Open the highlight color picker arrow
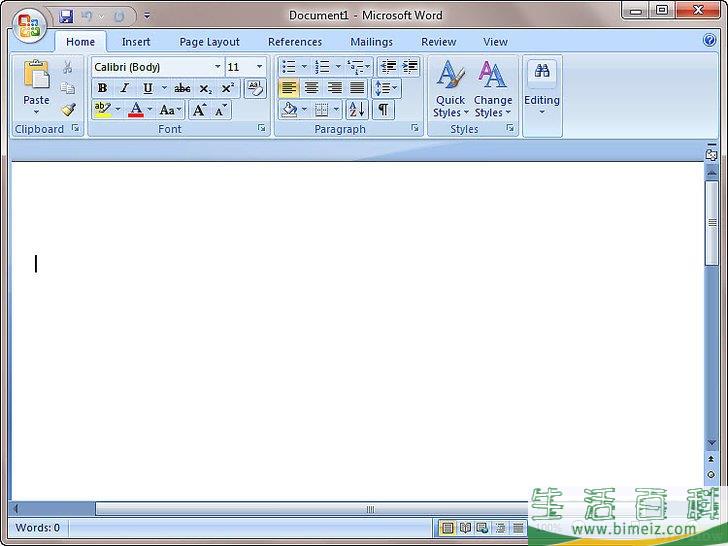The height and width of the screenshot is (546, 728). [118, 110]
